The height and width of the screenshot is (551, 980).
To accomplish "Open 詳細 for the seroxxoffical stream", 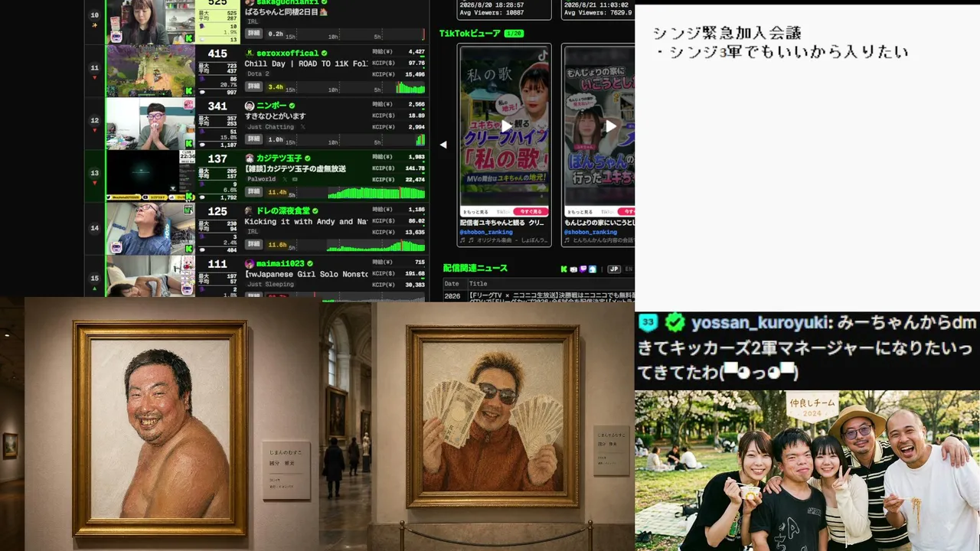I will (x=253, y=86).
